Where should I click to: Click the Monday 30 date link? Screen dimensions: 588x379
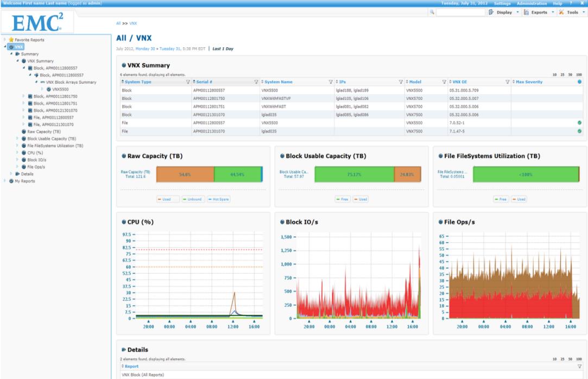pos(145,49)
